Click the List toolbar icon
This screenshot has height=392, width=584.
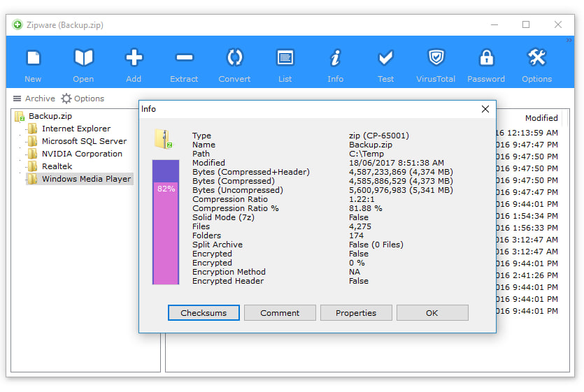pos(285,58)
